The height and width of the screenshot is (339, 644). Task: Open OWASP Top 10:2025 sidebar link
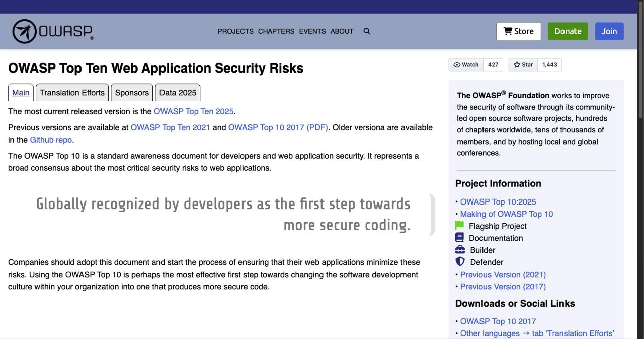click(498, 201)
